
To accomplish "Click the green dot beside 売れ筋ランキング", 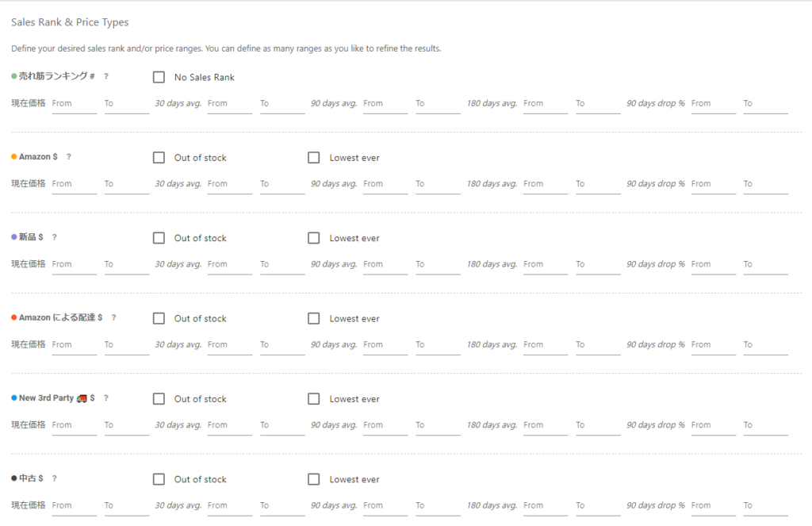I will tap(13, 76).
